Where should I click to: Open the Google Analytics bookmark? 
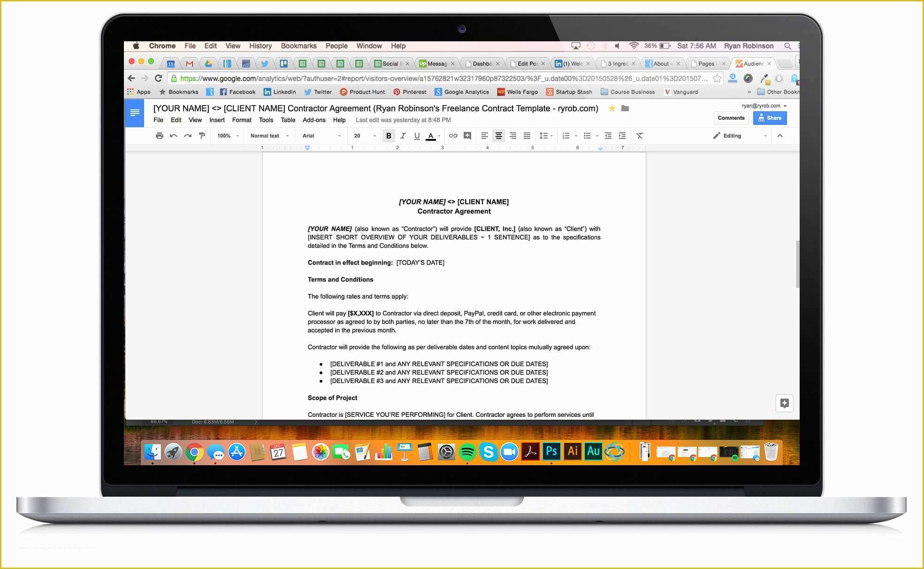coord(462,92)
